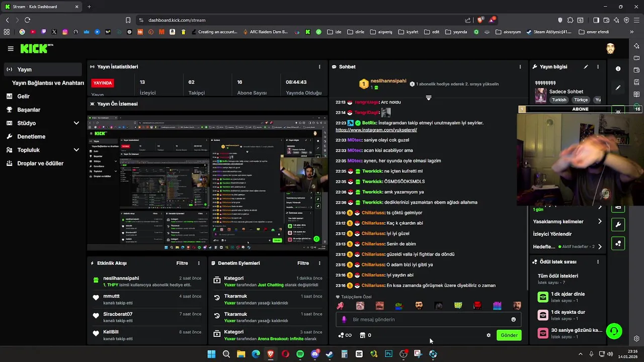Screen dimensions: 644x362
Task: Expand the Topluluk sidebar section
Action: [x=42, y=150]
